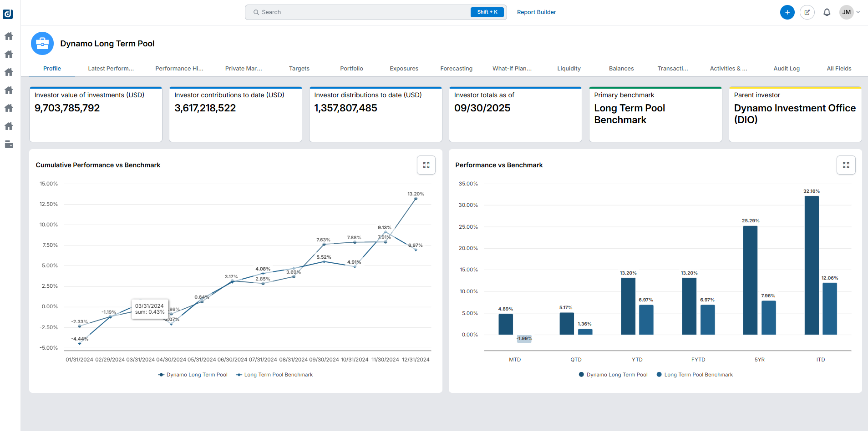Toggle Long Term Pool Benchmark line legend
This screenshot has height=431, width=868.
click(x=274, y=375)
